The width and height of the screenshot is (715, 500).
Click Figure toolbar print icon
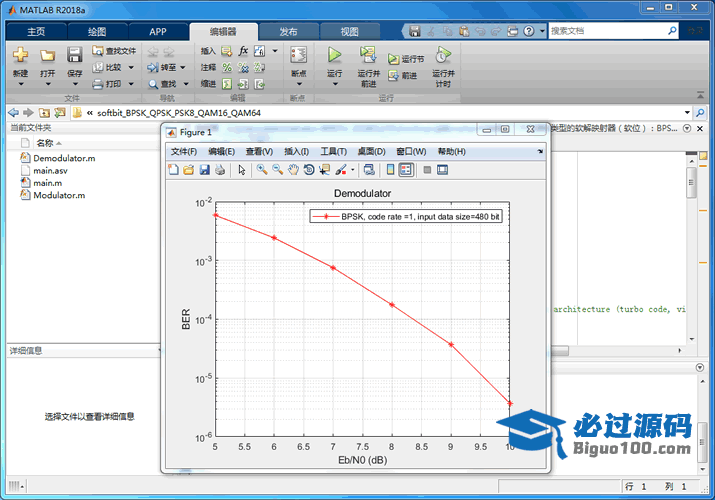point(220,170)
